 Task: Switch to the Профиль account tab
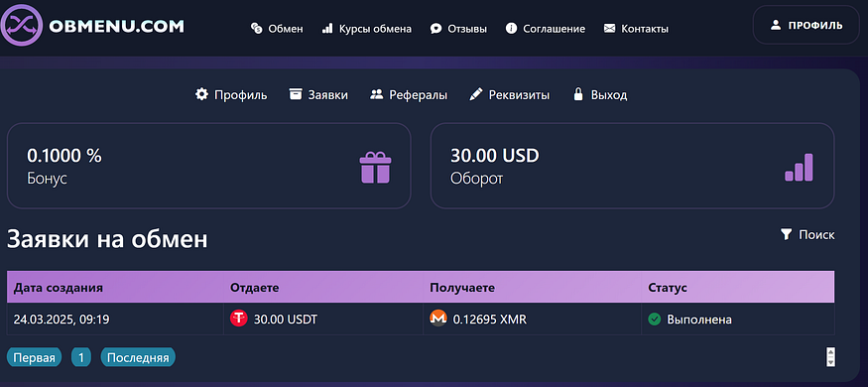[231, 94]
